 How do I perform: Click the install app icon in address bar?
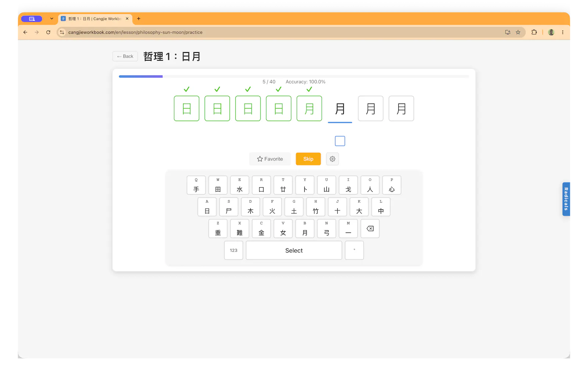pos(508,32)
